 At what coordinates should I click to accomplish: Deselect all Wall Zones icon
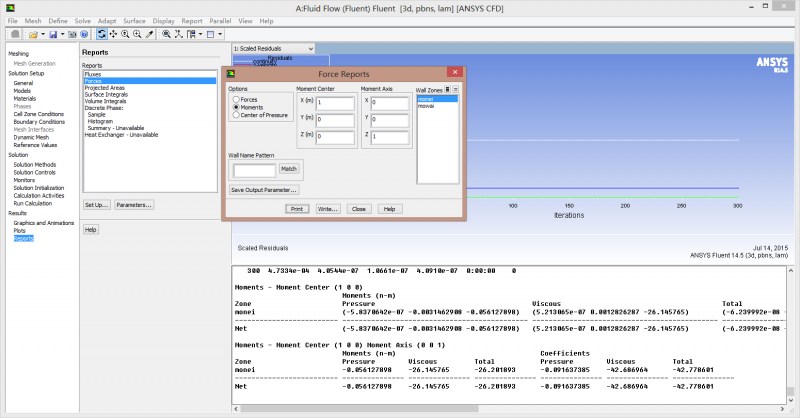coord(456,89)
